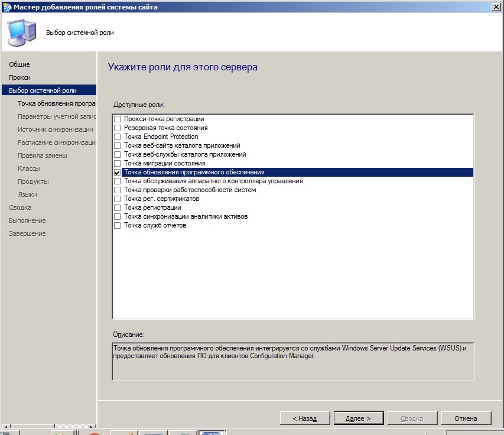Select the Правила замены step
504x435 pixels.
point(43,155)
